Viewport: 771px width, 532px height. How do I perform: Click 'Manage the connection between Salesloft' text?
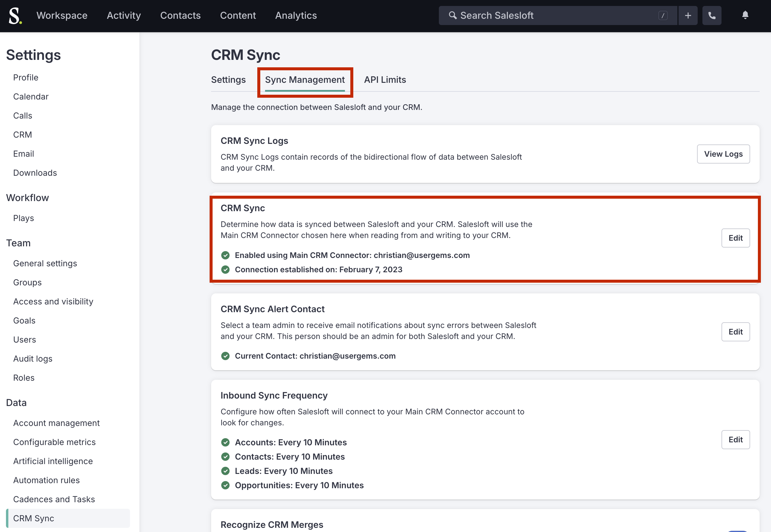pos(316,107)
